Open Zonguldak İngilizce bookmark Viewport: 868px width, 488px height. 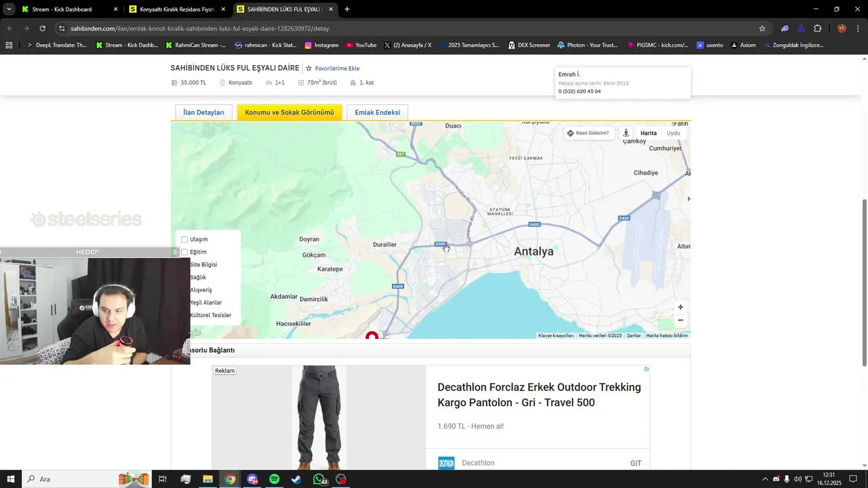coord(793,45)
